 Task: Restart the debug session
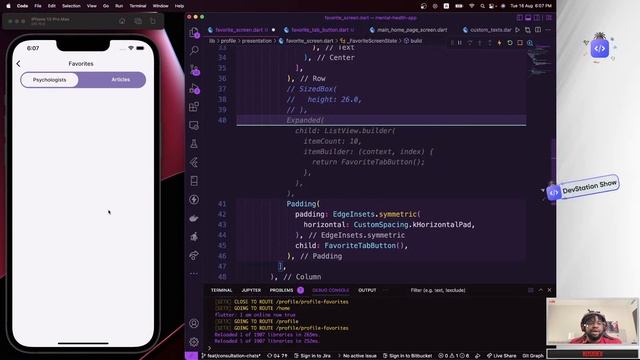[x=510, y=43]
